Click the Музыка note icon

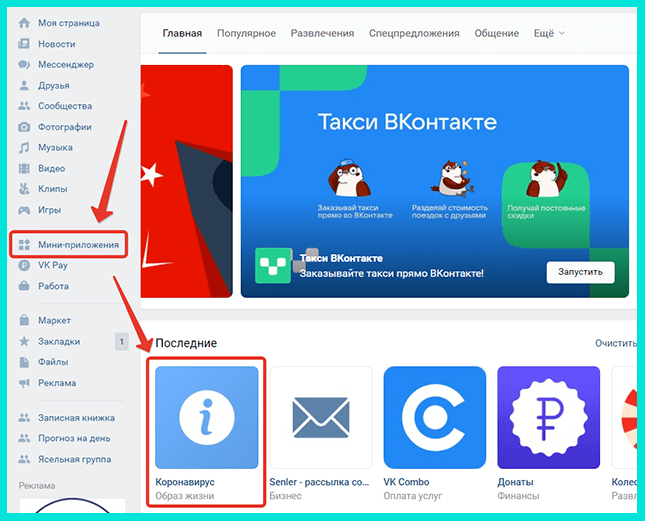click(x=24, y=147)
